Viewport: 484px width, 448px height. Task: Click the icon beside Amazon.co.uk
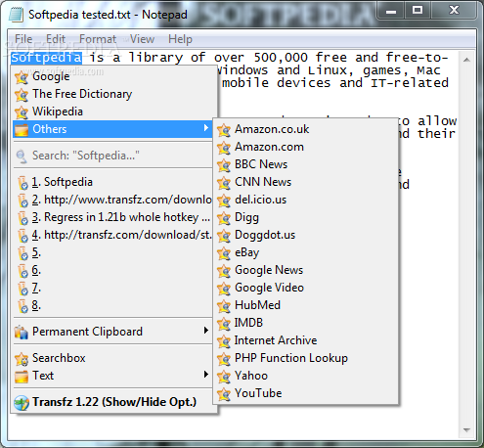(224, 130)
